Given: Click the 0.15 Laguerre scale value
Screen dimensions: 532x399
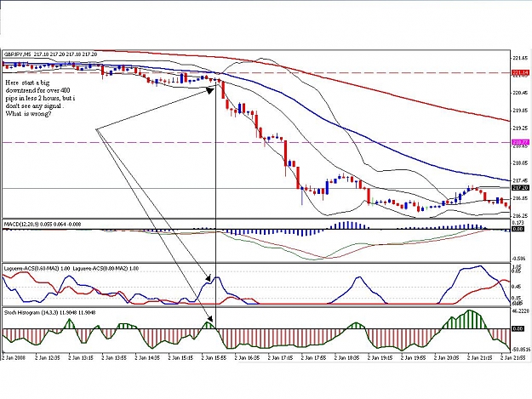Looking at the screenshot, I should coord(517,299).
